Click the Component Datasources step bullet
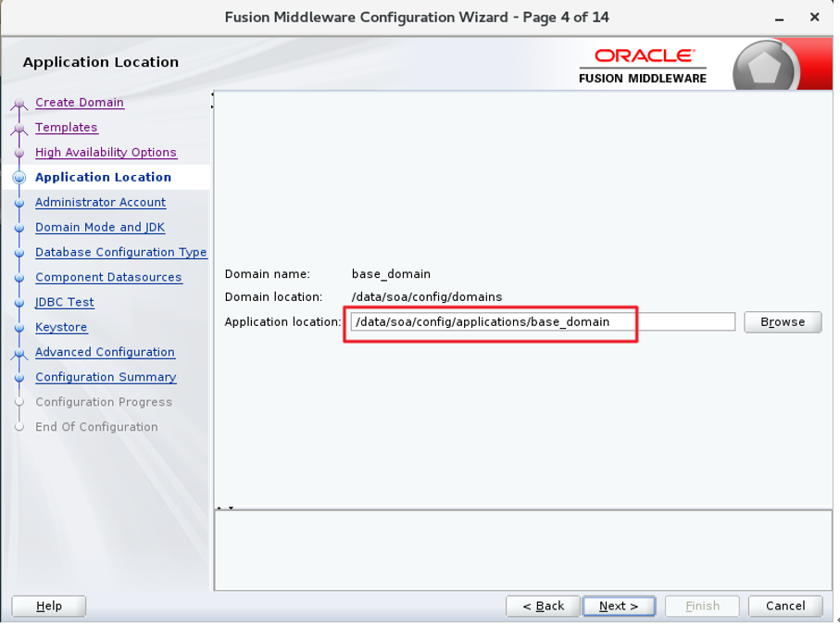The width and height of the screenshot is (840, 627). pos(19,278)
